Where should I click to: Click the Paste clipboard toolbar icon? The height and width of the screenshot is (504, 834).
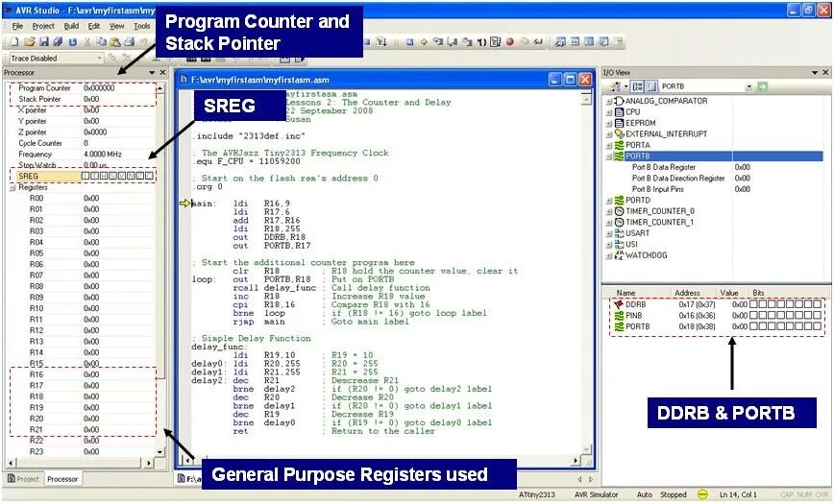pos(115,42)
